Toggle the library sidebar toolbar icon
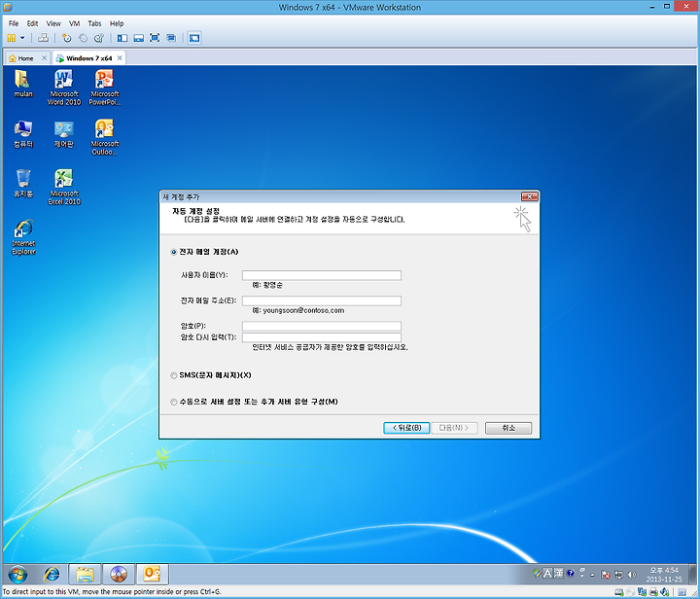 tap(122, 38)
